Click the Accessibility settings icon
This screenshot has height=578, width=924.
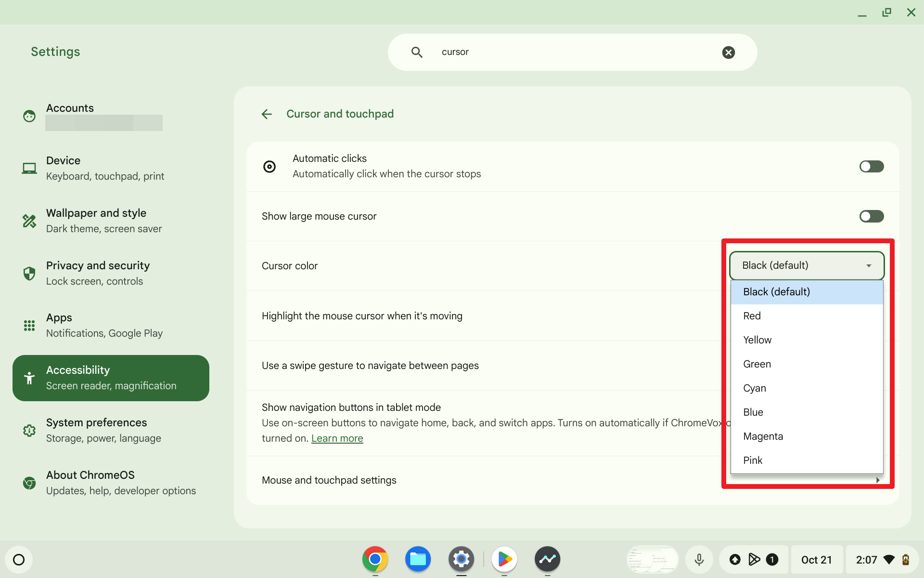click(30, 378)
